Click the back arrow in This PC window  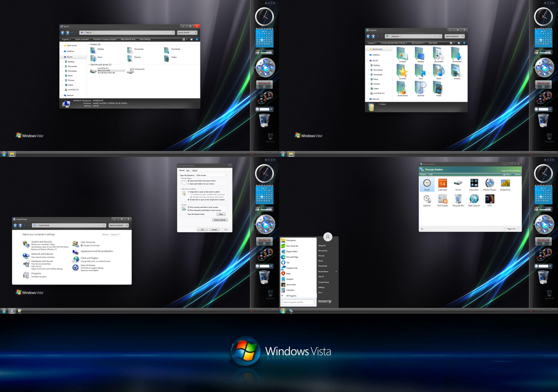click(x=63, y=33)
